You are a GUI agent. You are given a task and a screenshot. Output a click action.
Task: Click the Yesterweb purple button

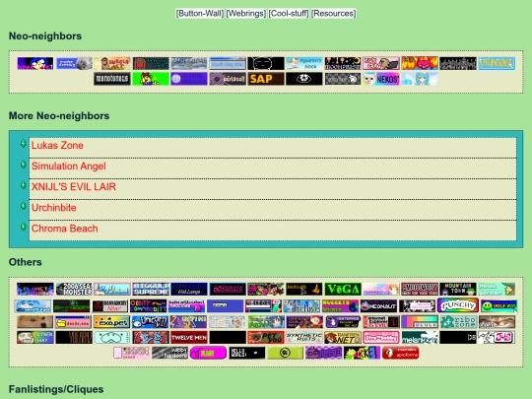click(x=343, y=322)
